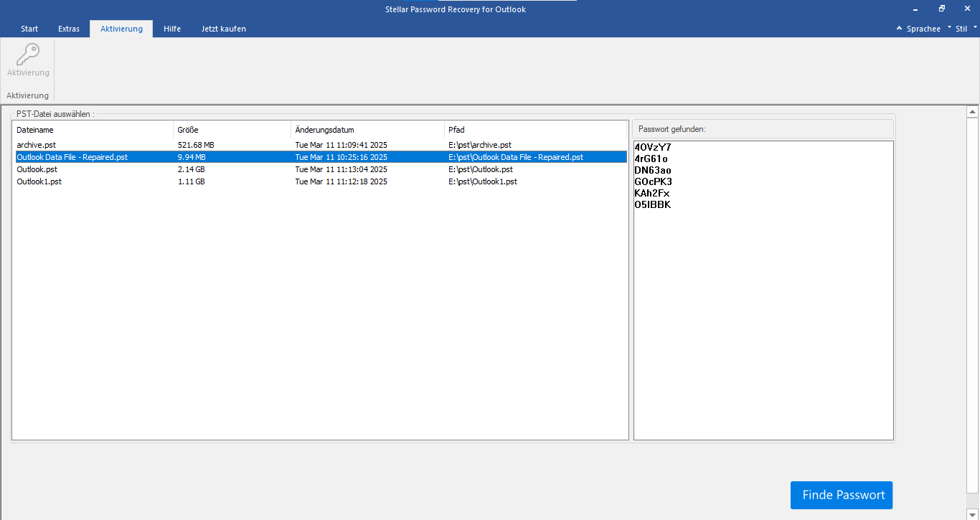980x520 pixels.
Task: Select found password DN63ao
Action: click(x=653, y=170)
